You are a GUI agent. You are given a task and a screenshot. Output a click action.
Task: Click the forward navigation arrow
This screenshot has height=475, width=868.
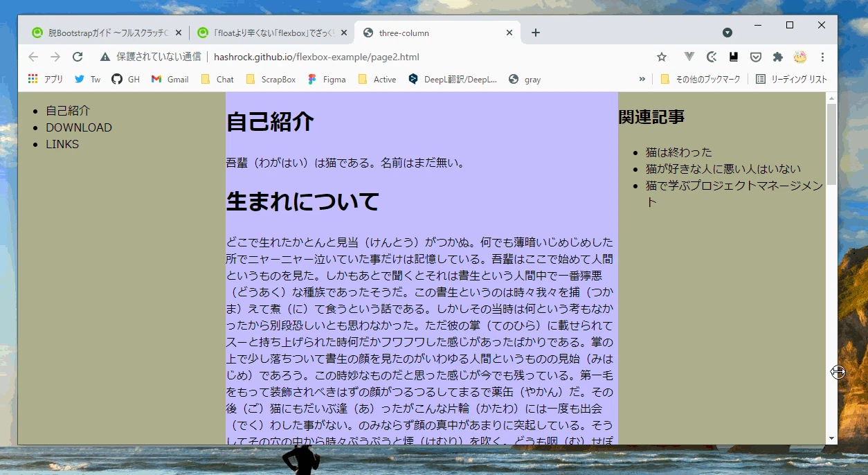(55, 57)
